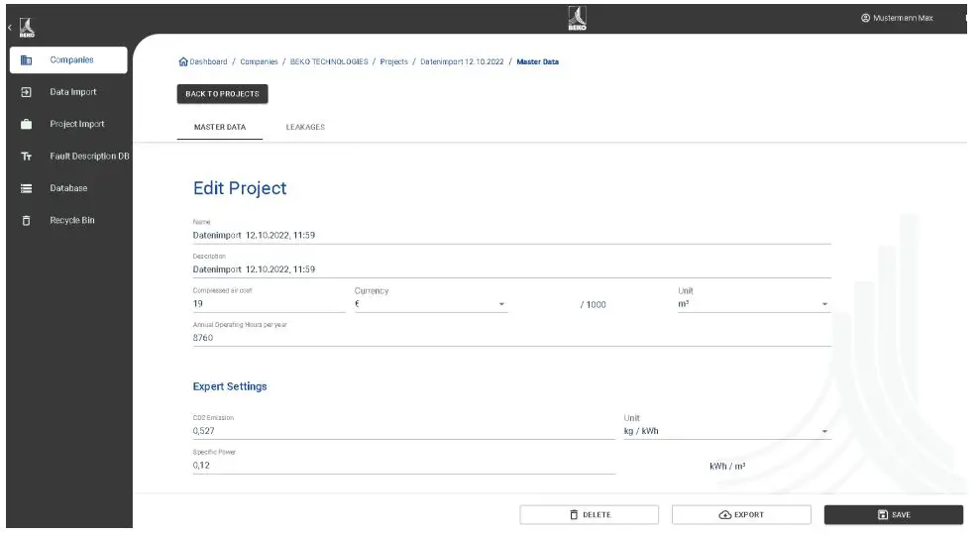980x536 pixels.
Task: Click the Edit Project heading
Action: click(240, 188)
